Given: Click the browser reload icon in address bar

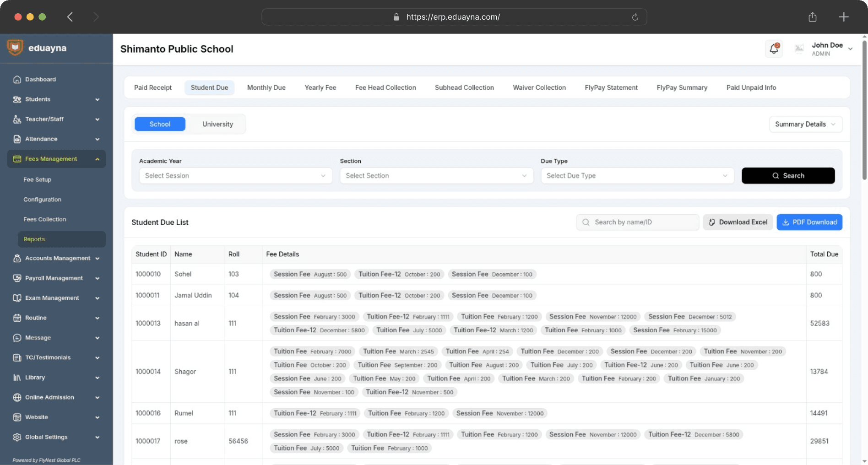Looking at the screenshot, I should pos(635,17).
